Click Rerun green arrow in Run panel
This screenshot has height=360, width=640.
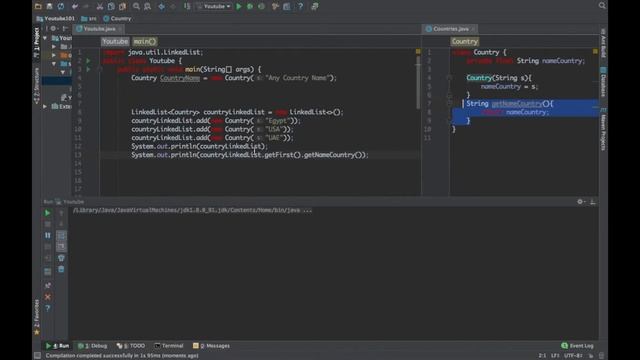coord(47,213)
